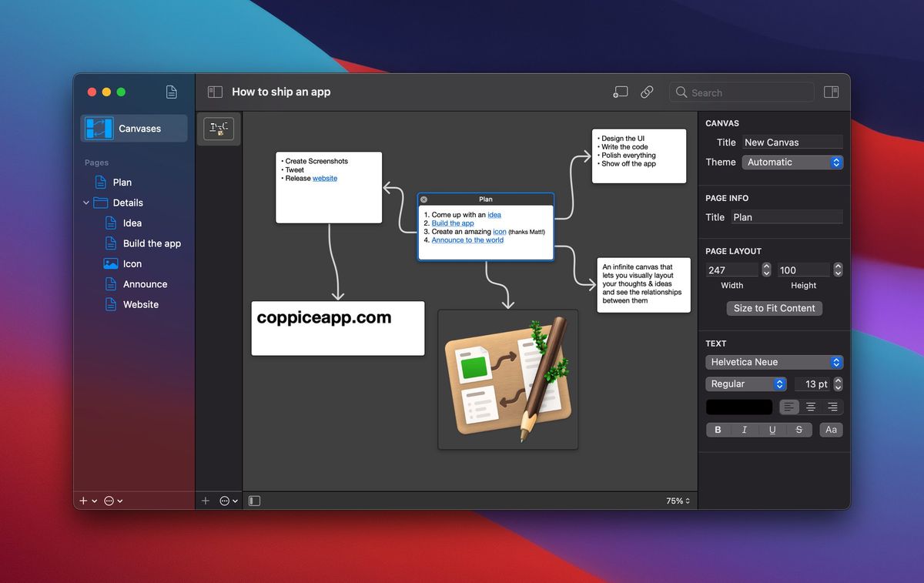Click the Size to Fit Content button
Viewport: 924px width, 583px height.
774,308
